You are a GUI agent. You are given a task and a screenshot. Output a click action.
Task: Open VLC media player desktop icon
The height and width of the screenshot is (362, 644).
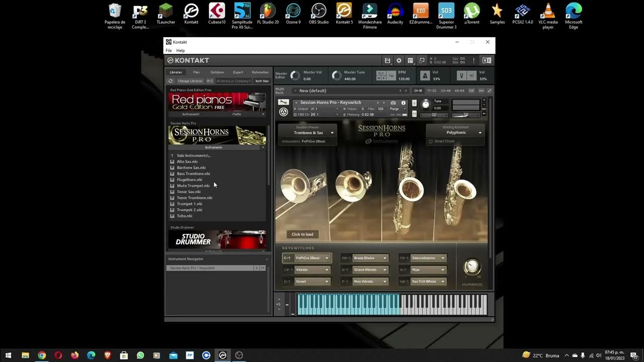click(548, 16)
